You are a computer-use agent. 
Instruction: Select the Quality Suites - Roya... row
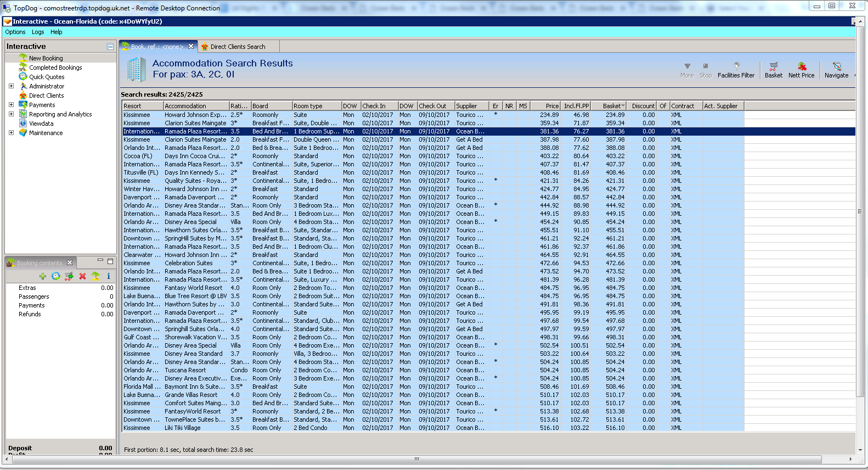pyautogui.click(x=433, y=181)
